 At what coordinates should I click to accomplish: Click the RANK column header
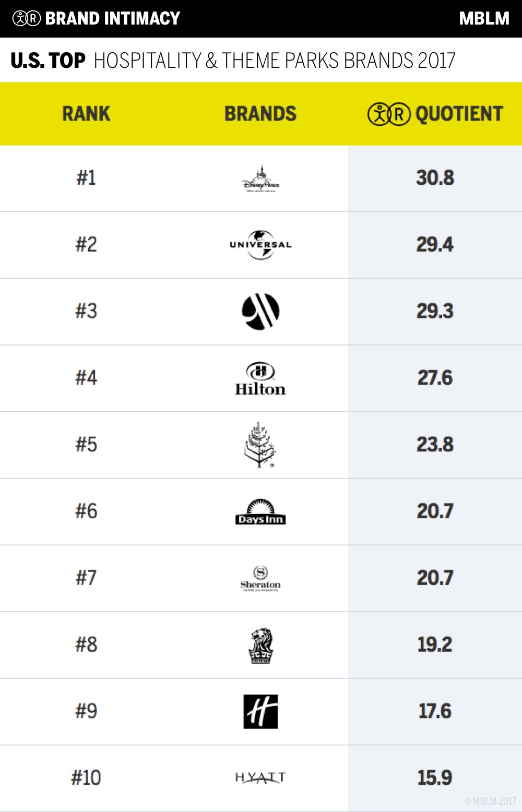click(x=86, y=114)
